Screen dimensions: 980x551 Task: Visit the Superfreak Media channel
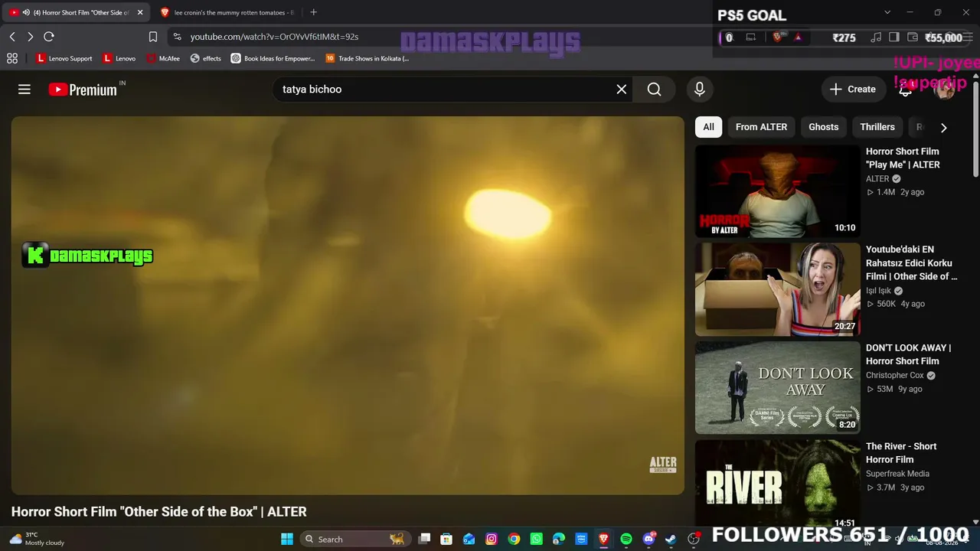[x=897, y=474]
